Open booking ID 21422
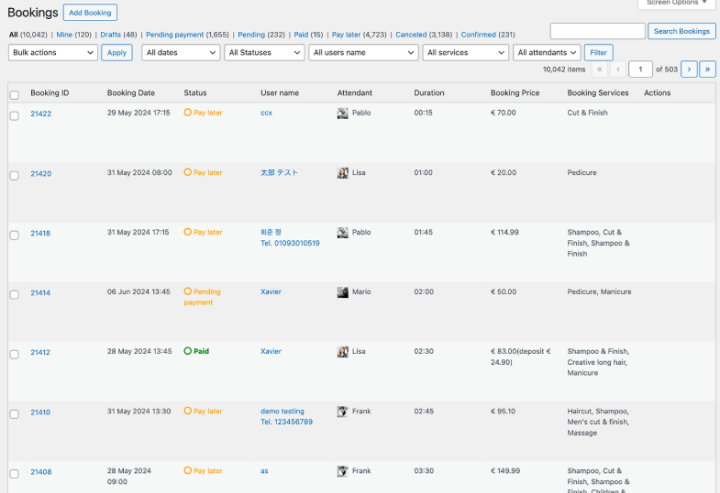This screenshot has width=720, height=493. click(x=41, y=113)
